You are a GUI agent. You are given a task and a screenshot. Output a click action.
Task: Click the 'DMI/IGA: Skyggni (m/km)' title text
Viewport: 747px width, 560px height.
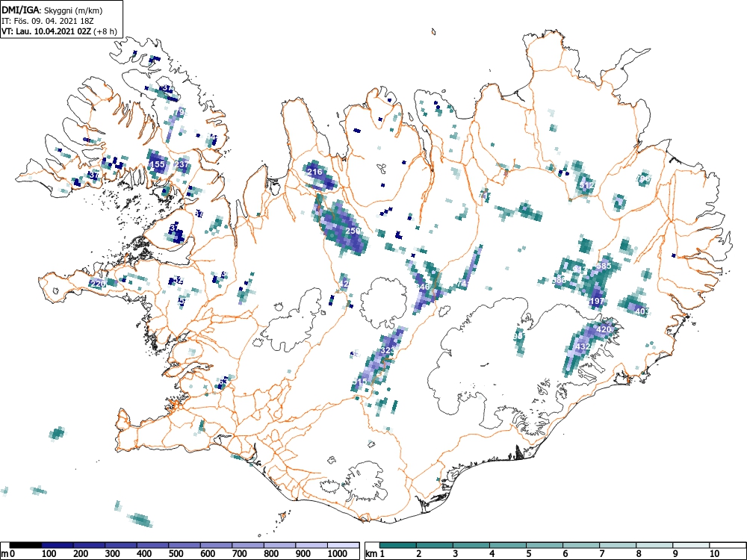(52, 10)
